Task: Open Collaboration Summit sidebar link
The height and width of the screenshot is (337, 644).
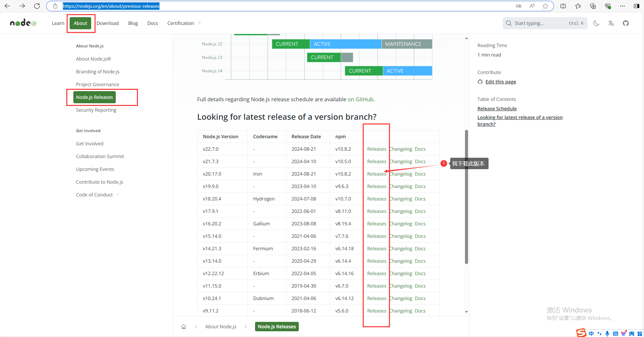Action: 100,156
